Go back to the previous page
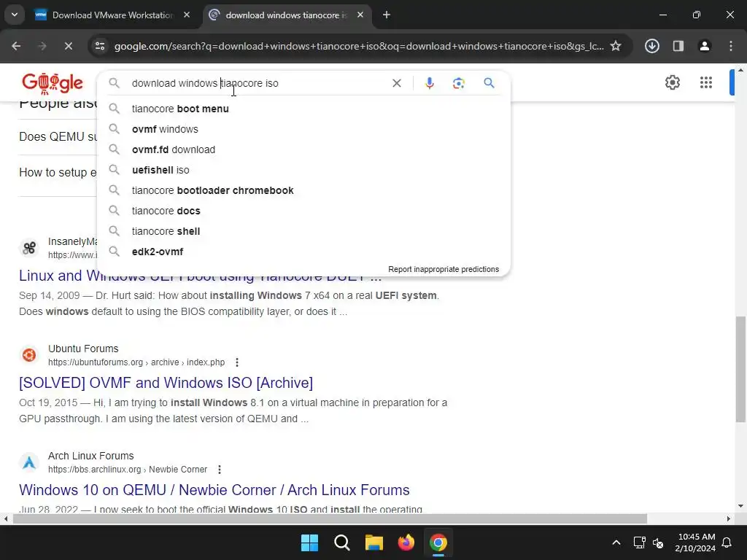 [x=16, y=46]
